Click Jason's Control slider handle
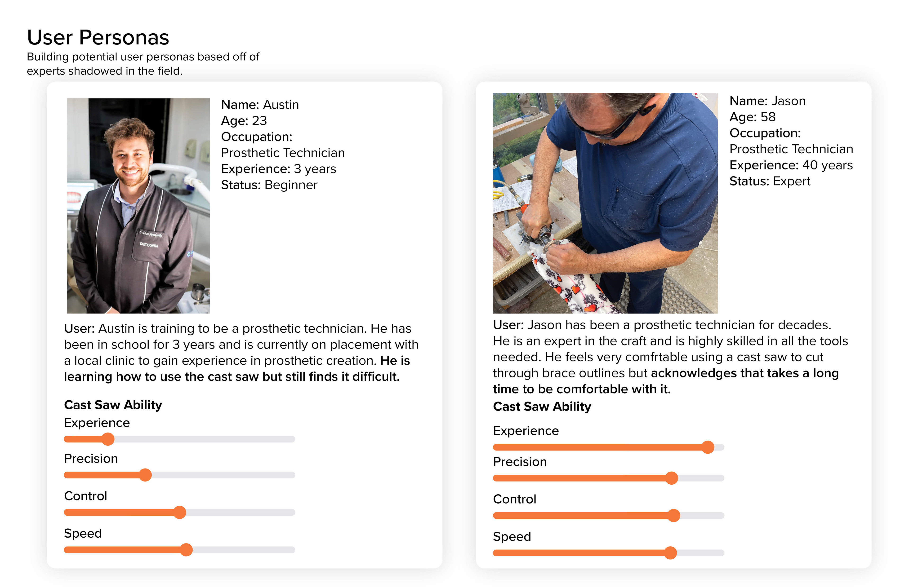 674,515
